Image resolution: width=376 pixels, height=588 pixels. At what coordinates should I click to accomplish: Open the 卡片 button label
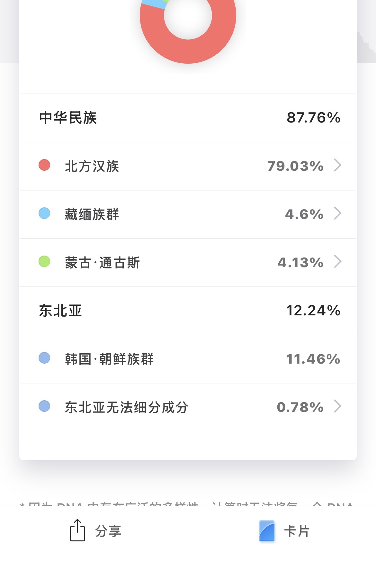[297, 531]
